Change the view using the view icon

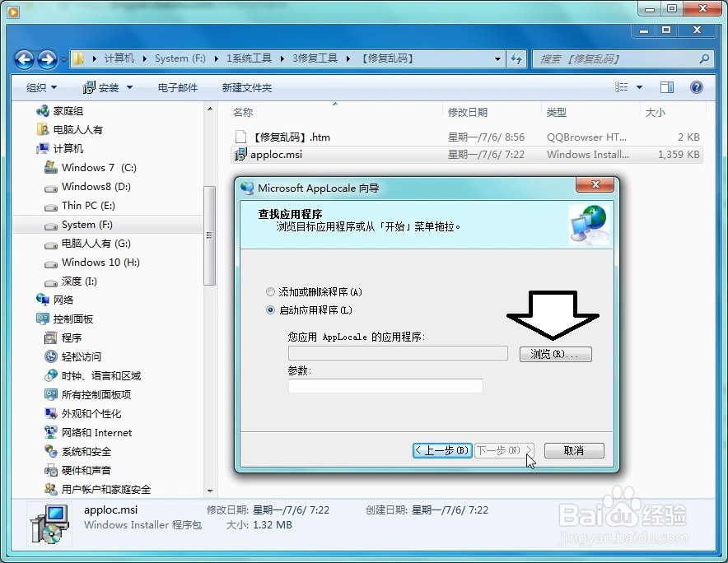pyautogui.click(x=621, y=86)
